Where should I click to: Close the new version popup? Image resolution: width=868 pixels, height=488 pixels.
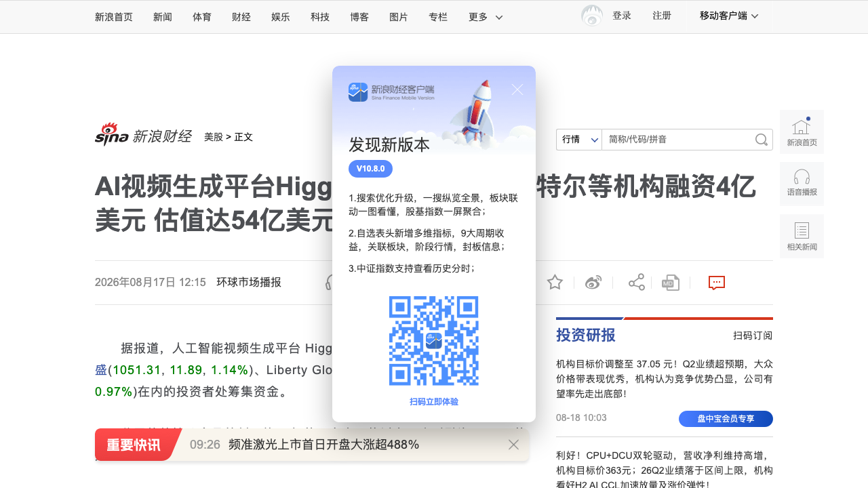[517, 89]
